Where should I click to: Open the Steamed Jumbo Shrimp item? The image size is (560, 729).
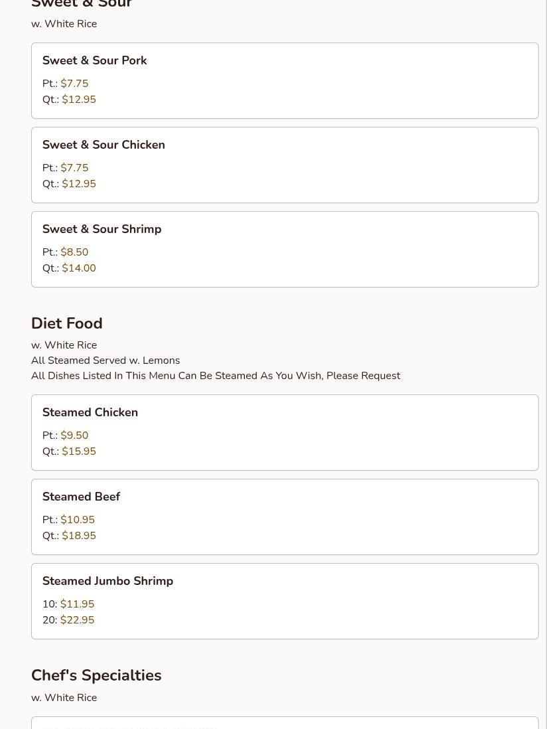107,581
